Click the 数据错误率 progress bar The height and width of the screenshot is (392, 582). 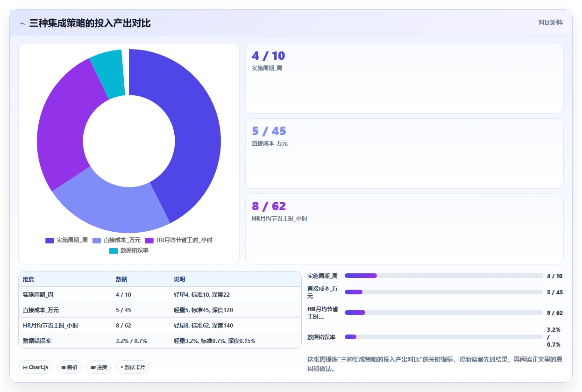444,337
